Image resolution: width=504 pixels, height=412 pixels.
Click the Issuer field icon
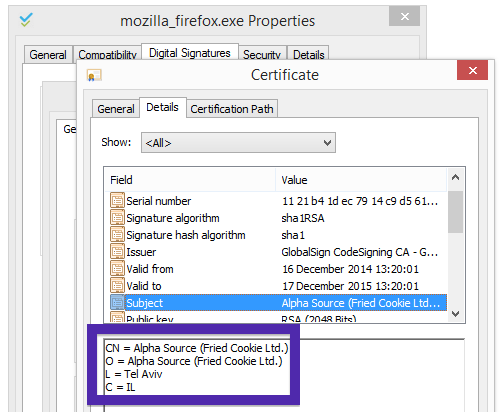(117, 252)
